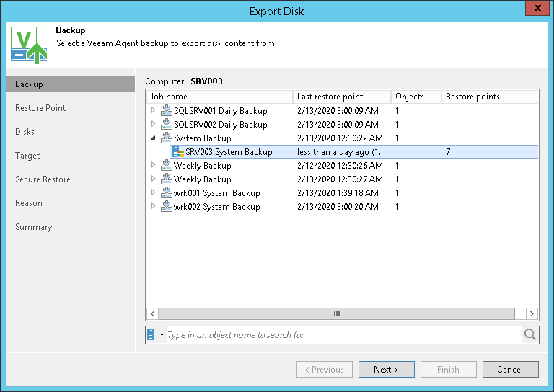Viewport: 554px width, 392px height.
Task: Click the 'less than a day ago' cell
Action: click(x=341, y=152)
